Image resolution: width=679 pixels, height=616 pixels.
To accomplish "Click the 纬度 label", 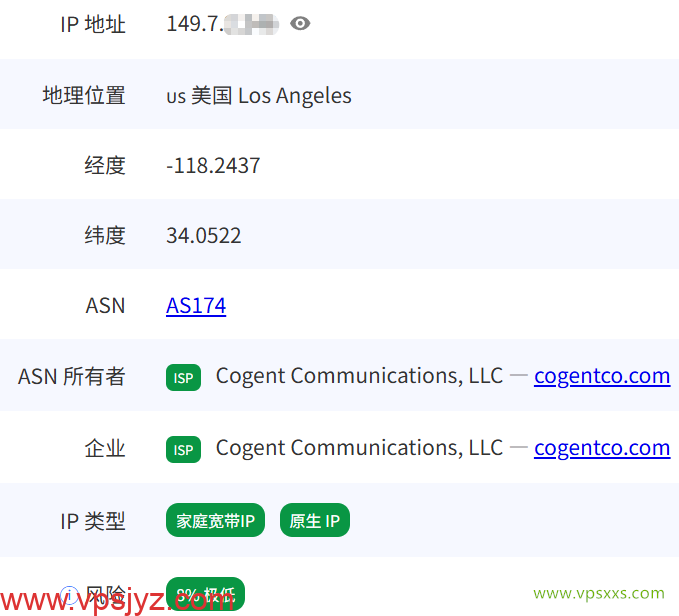I will coord(105,235).
